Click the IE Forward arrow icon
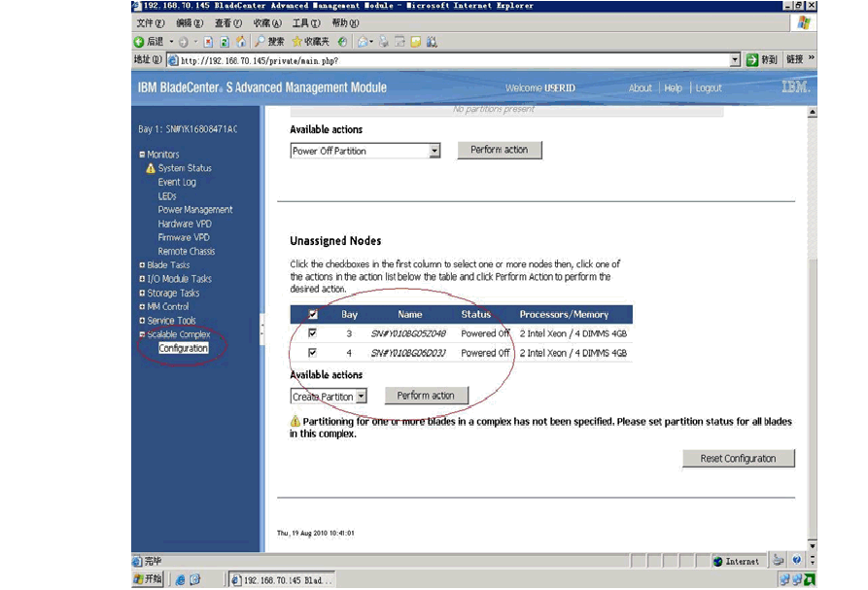The width and height of the screenshot is (868, 590). (x=184, y=42)
